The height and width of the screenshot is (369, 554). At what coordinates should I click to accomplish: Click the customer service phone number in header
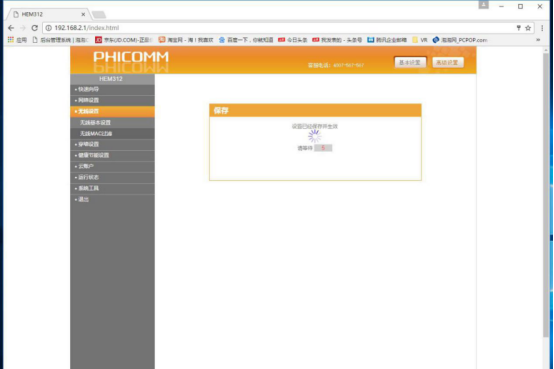[348, 65]
